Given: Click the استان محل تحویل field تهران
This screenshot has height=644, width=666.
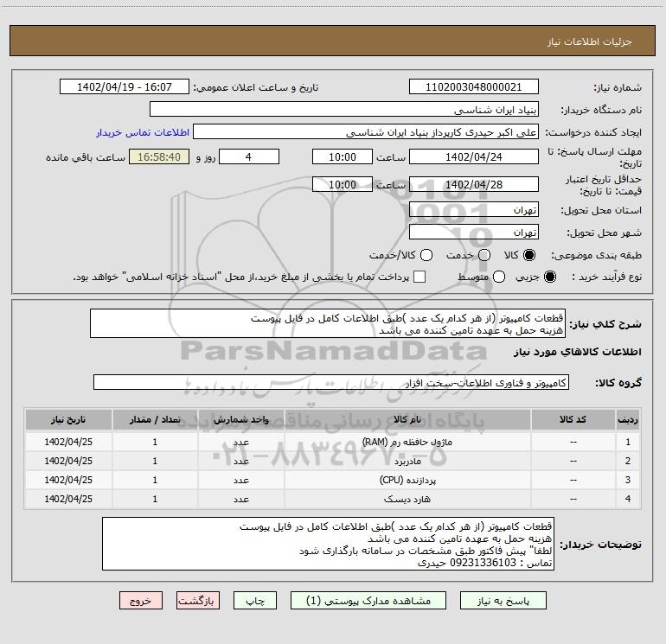Looking at the screenshot, I should (474, 210).
